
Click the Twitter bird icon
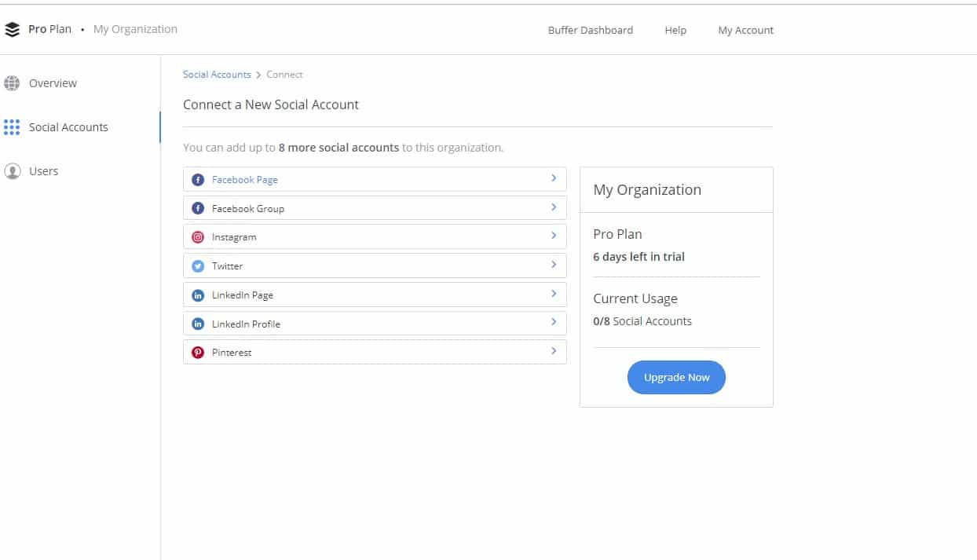click(x=198, y=266)
